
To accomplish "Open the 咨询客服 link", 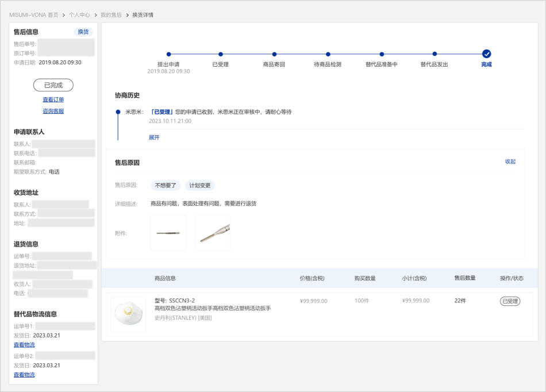I will (53, 112).
